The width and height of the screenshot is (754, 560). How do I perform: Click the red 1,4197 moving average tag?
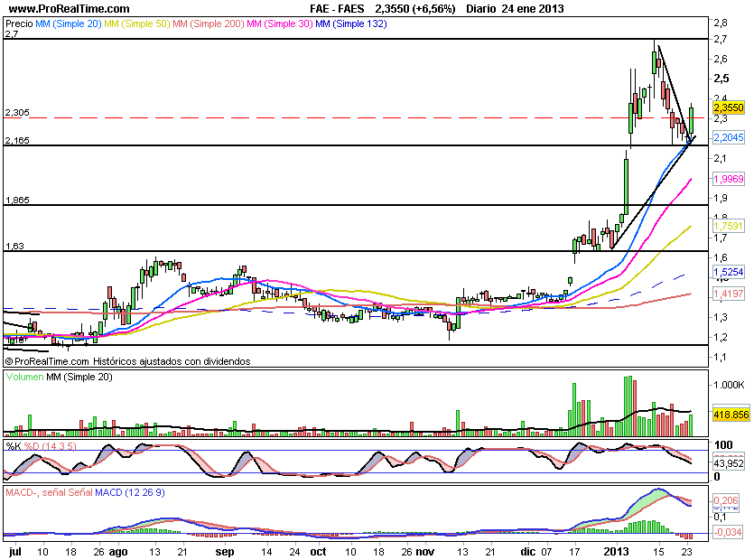[728, 294]
